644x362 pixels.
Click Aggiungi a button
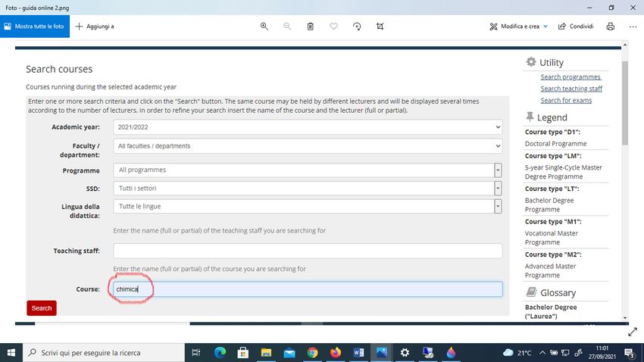click(95, 27)
